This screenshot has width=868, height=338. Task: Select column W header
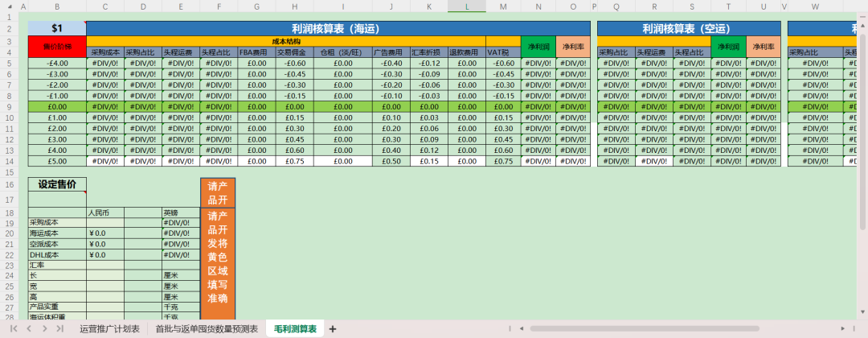pyautogui.click(x=815, y=6)
